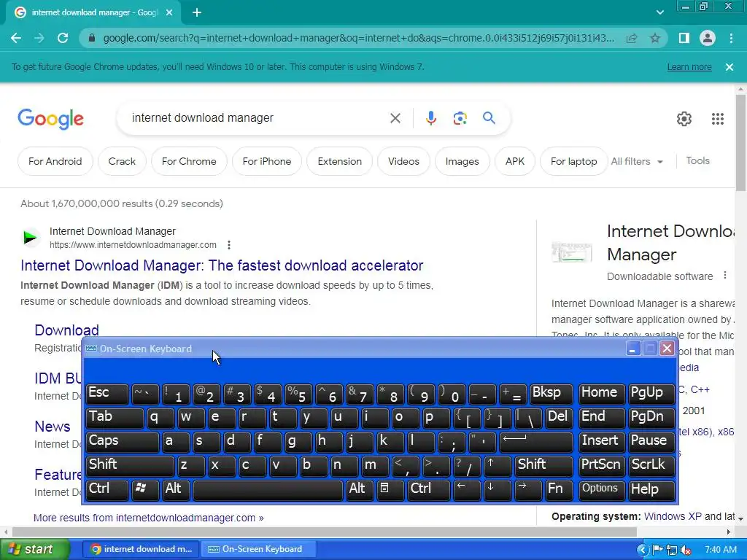The image size is (747, 560).
Task: Toggle the left Shift key on the On-Screen Keyboard
Action: (x=130, y=466)
